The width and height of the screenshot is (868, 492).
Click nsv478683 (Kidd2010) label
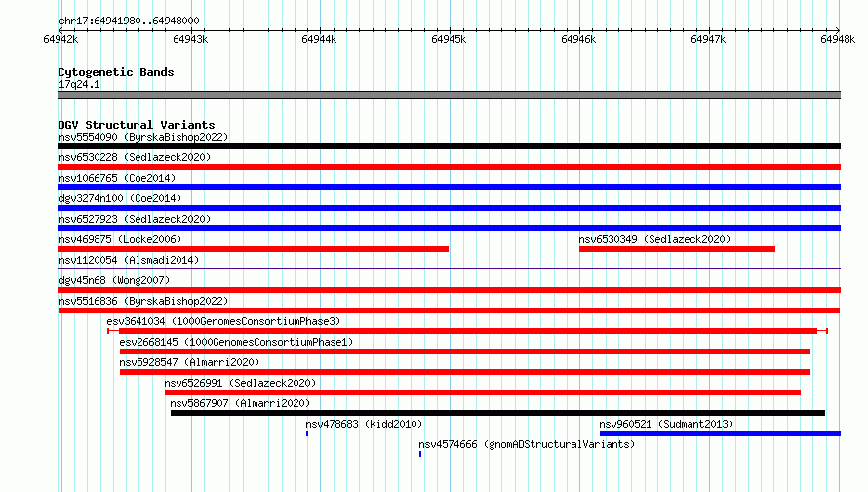[x=364, y=424]
